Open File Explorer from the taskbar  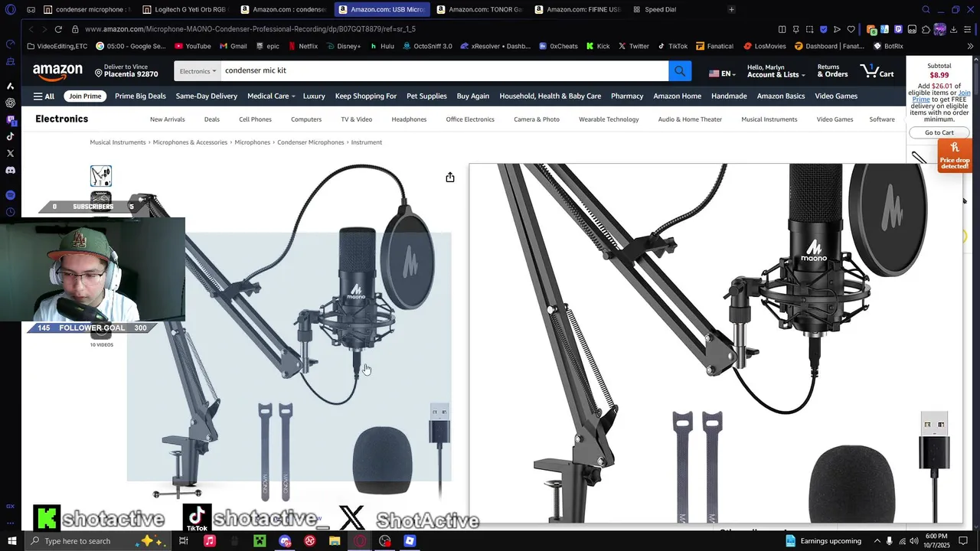click(x=335, y=541)
